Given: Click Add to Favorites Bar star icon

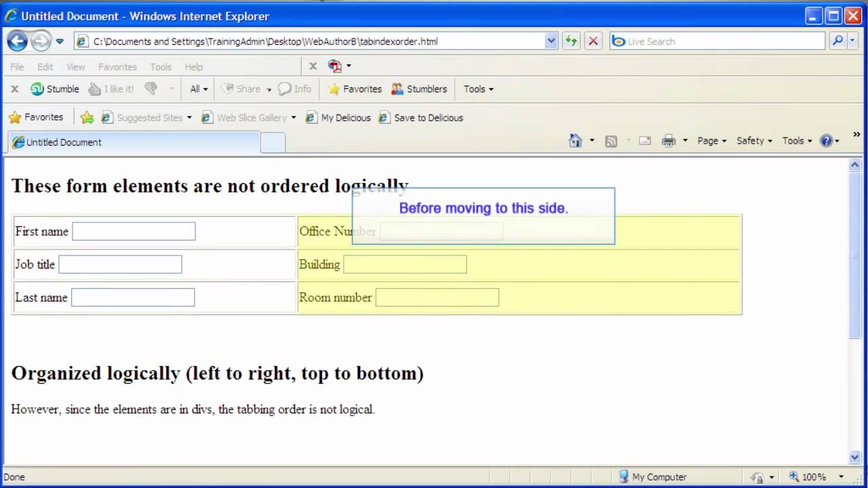Looking at the screenshot, I should pyautogui.click(x=87, y=117).
